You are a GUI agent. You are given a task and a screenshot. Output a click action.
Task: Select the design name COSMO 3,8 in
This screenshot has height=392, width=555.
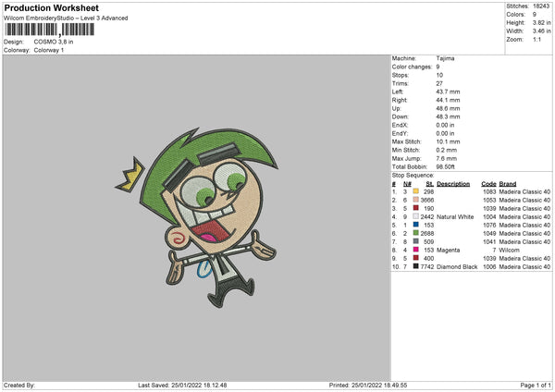(54, 42)
